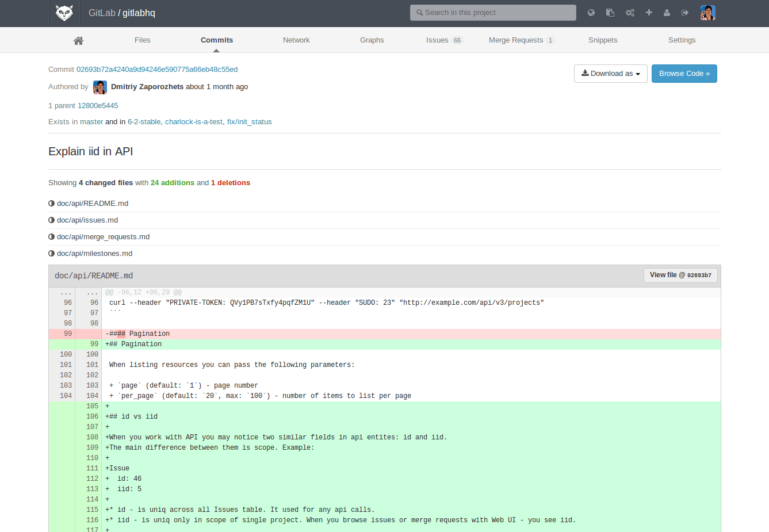Click the user avatar in header
Screen dimensions: 769x532
[x=707, y=13]
